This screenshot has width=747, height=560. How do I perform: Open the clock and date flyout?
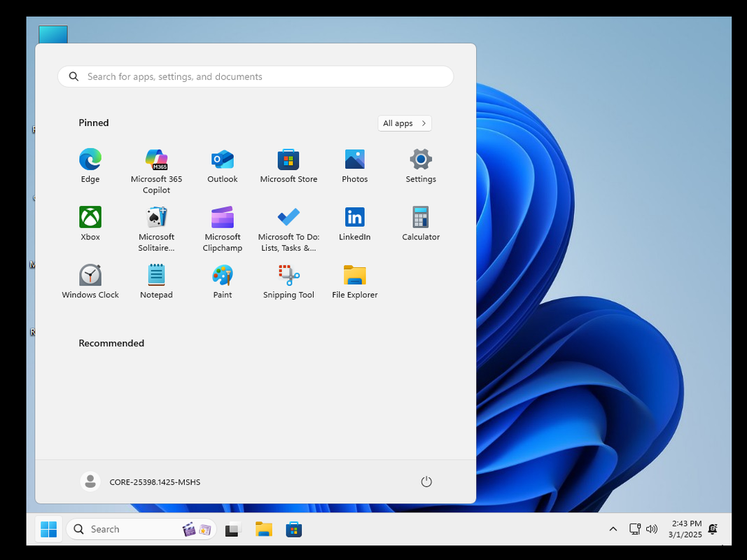(685, 529)
